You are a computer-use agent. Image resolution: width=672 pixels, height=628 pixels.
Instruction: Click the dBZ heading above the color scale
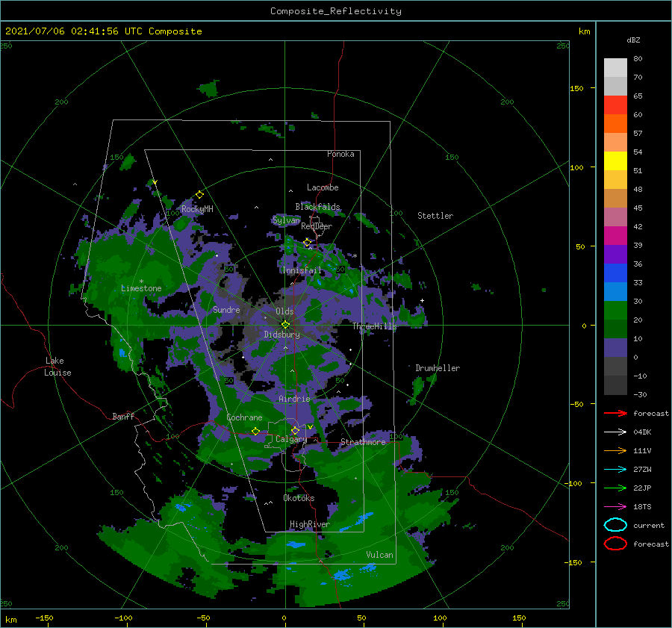633,40
